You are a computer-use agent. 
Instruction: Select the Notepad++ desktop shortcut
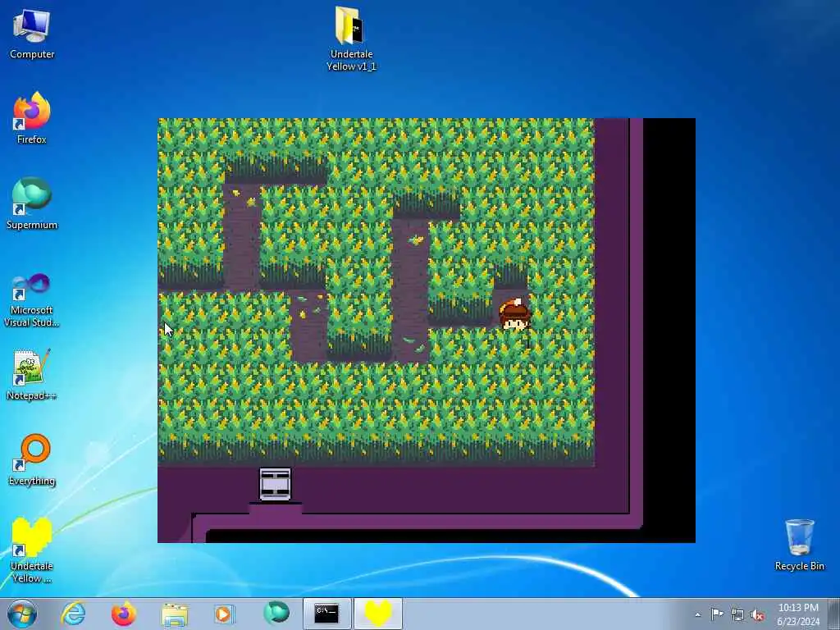[x=32, y=374]
